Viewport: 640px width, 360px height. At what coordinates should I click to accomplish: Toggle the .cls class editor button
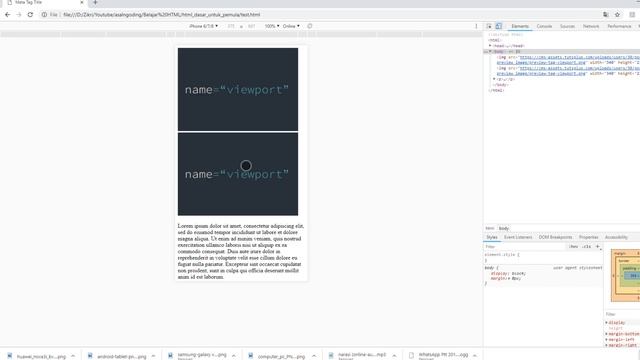tap(587, 247)
